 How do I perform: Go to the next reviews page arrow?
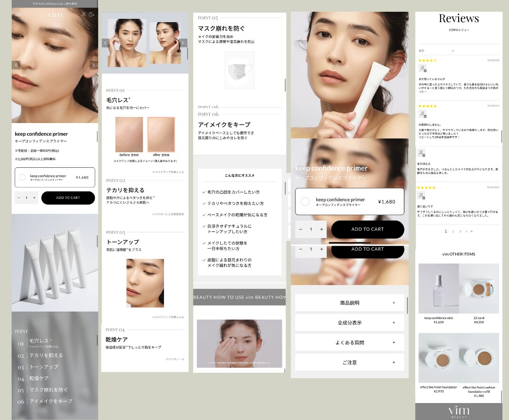pos(467,231)
